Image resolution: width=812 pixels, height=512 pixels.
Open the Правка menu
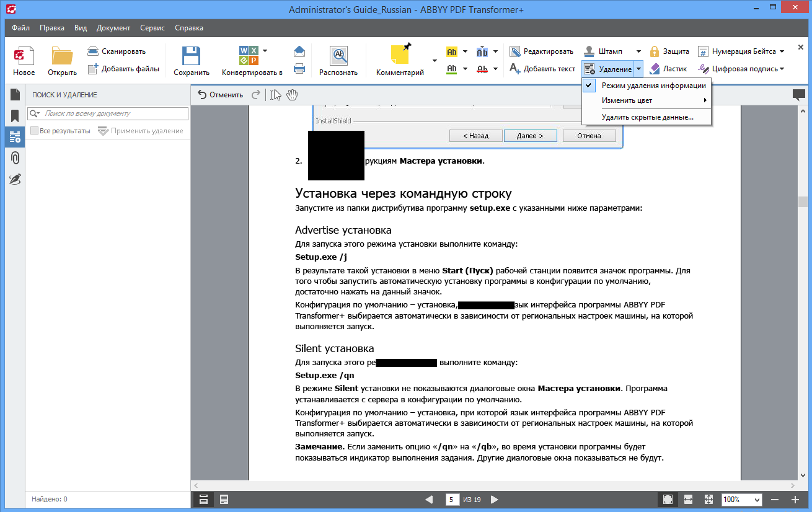pyautogui.click(x=52, y=28)
